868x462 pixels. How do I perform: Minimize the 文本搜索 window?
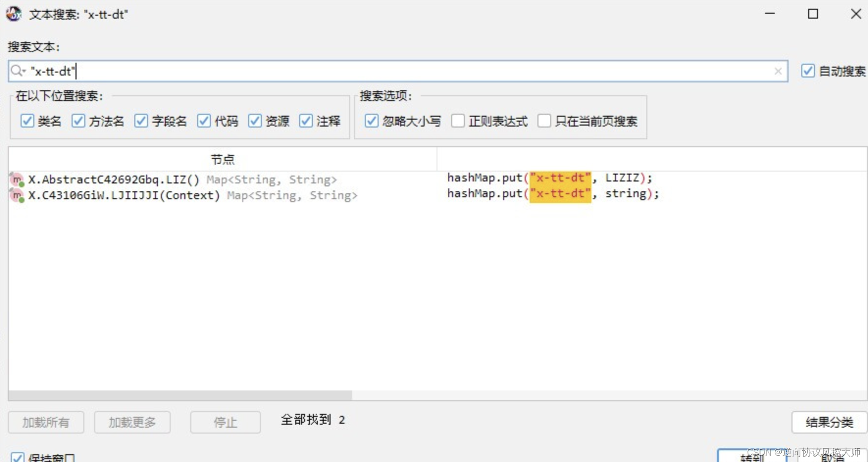tap(770, 14)
